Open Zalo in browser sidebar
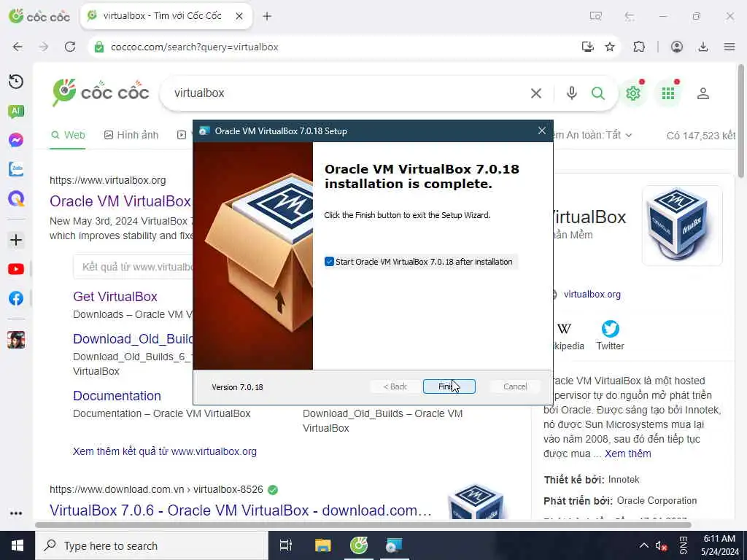Viewport: 747px width, 560px height. click(16, 169)
